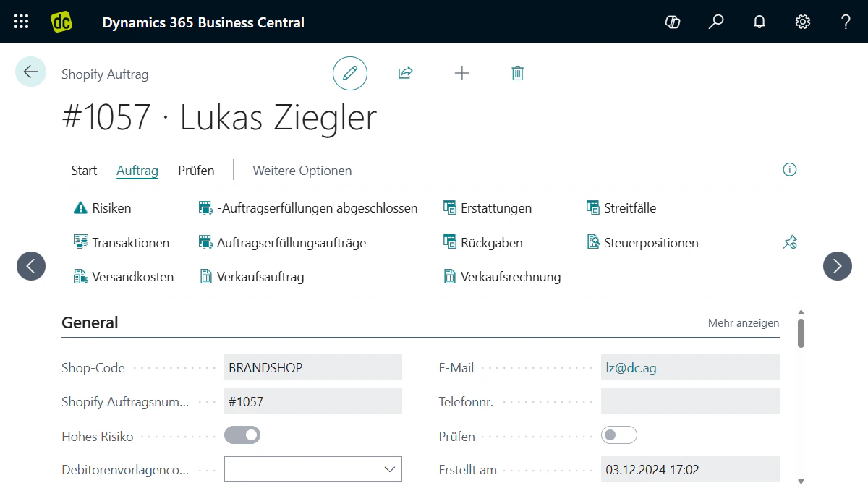Viewport: 868px width, 488px height.
Task: Click the Shop-Code field BRANDSHOP
Action: point(313,367)
